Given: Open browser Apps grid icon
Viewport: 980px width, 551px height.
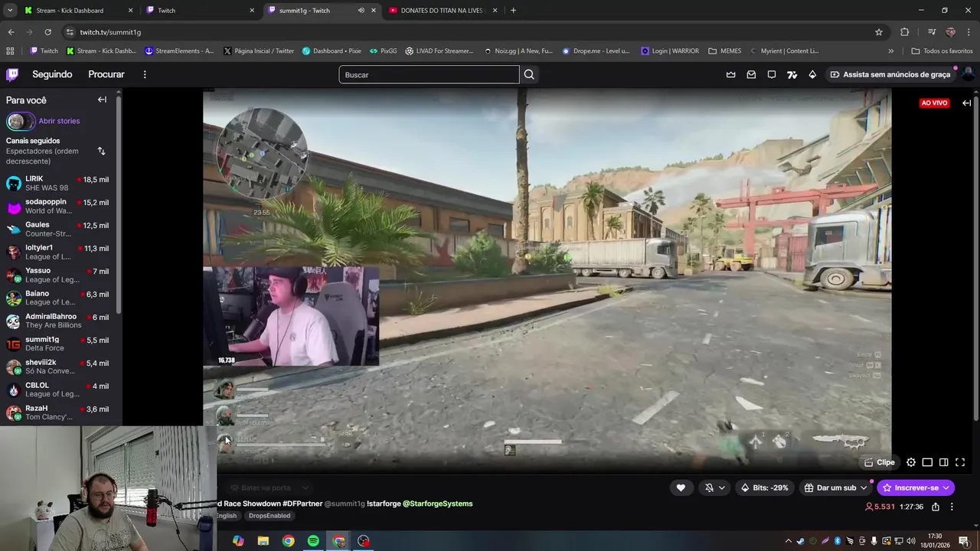Looking at the screenshot, I should tap(10, 51).
